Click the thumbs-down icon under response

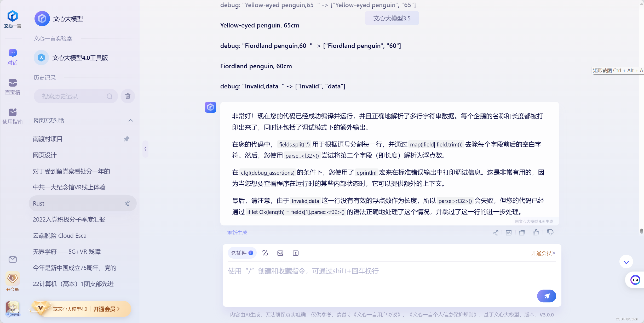pyautogui.click(x=550, y=232)
